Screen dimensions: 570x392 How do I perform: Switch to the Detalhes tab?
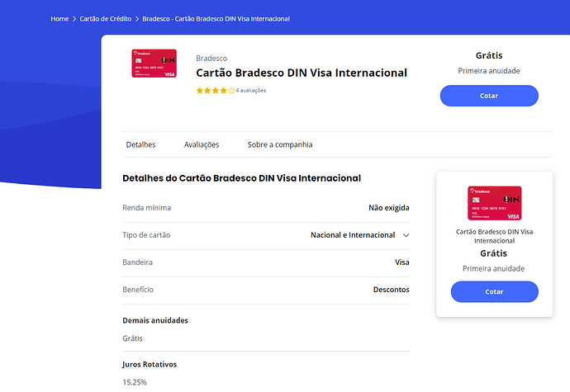click(x=140, y=144)
